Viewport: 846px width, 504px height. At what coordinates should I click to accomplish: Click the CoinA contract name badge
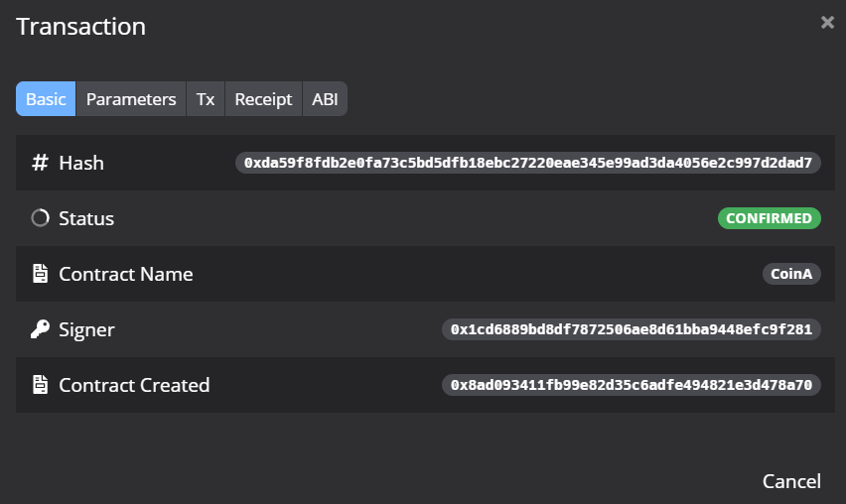[791, 274]
